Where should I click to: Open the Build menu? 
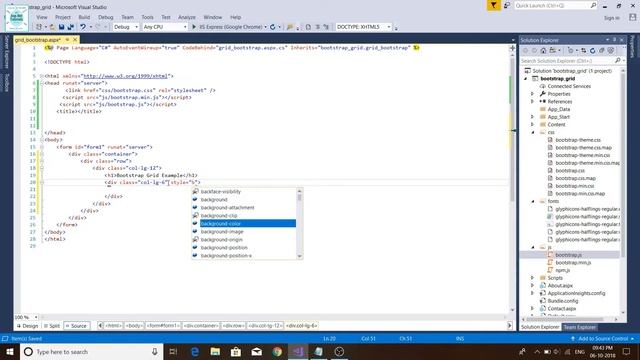point(84,17)
